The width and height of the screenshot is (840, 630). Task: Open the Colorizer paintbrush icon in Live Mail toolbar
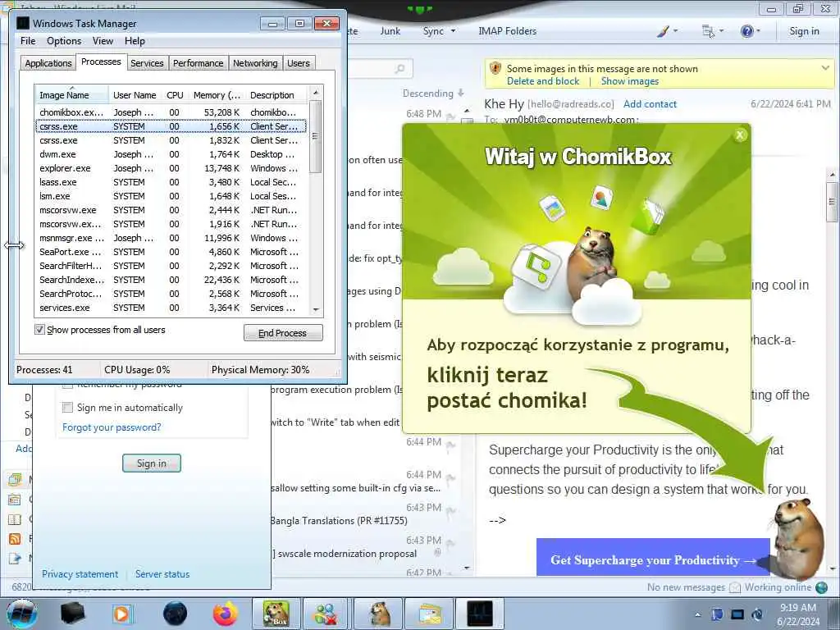coord(663,31)
